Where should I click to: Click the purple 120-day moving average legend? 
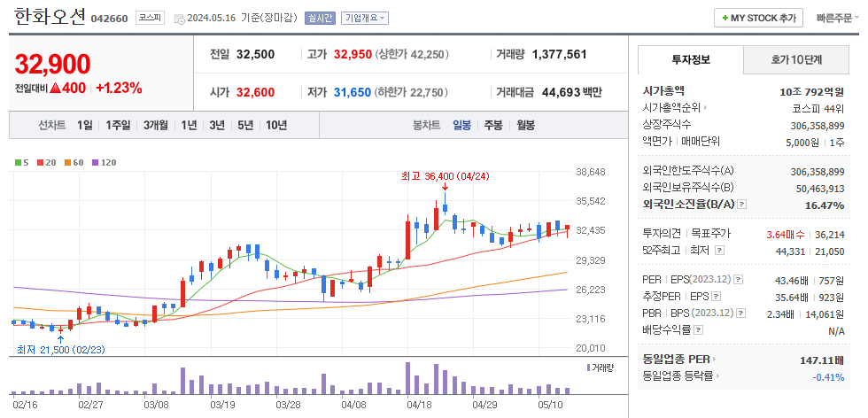104,163
